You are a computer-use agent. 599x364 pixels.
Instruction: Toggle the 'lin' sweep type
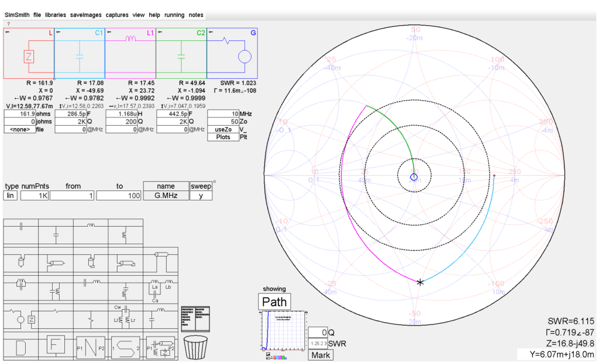click(x=11, y=196)
